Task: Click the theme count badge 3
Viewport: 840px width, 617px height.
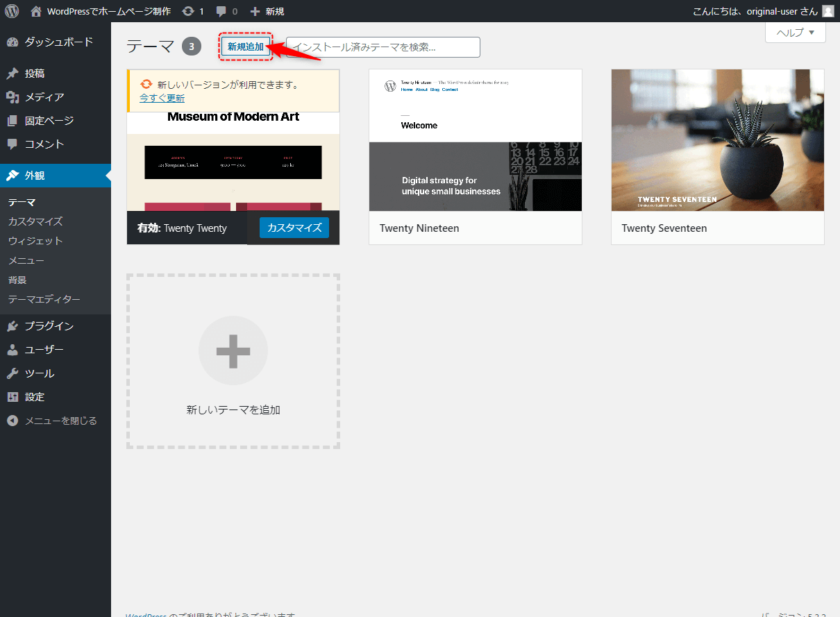Action: (192, 47)
